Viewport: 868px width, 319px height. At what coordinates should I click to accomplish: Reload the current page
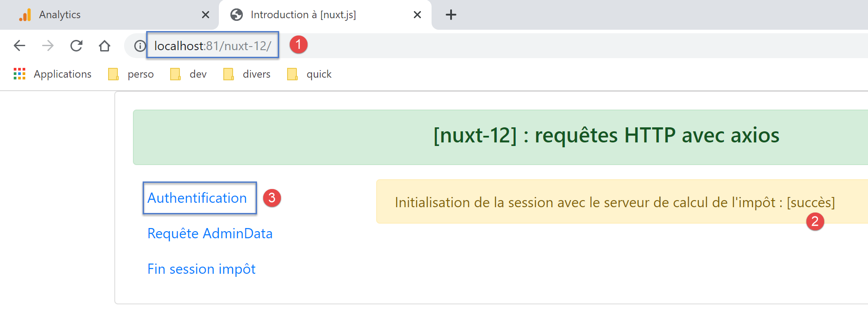tap(76, 46)
